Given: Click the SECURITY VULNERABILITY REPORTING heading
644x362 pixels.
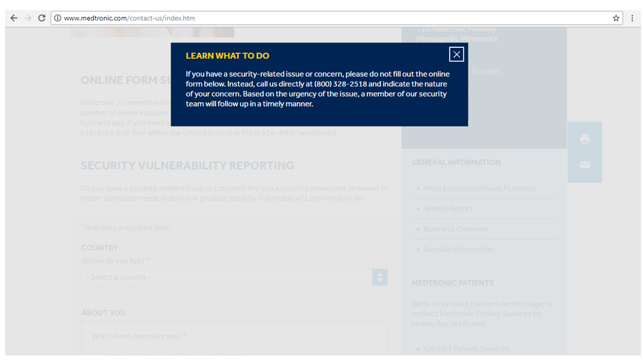Looking at the screenshot, I should (187, 165).
